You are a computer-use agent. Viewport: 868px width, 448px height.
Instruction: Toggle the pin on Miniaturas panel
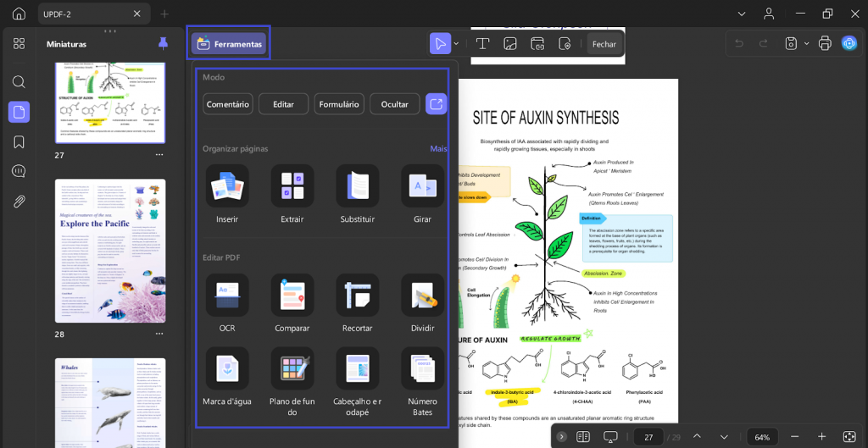pyautogui.click(x=163, y=43)
